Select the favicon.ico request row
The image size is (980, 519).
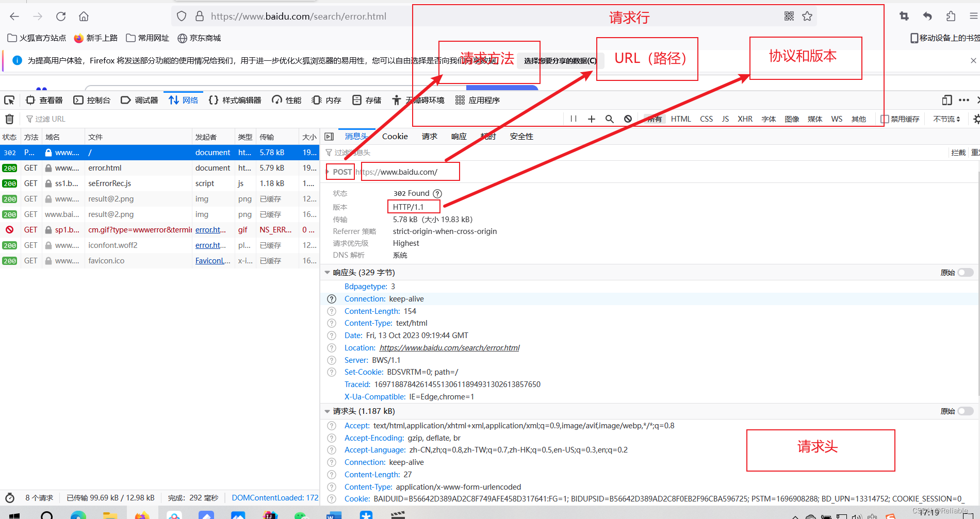coord(160,261)
